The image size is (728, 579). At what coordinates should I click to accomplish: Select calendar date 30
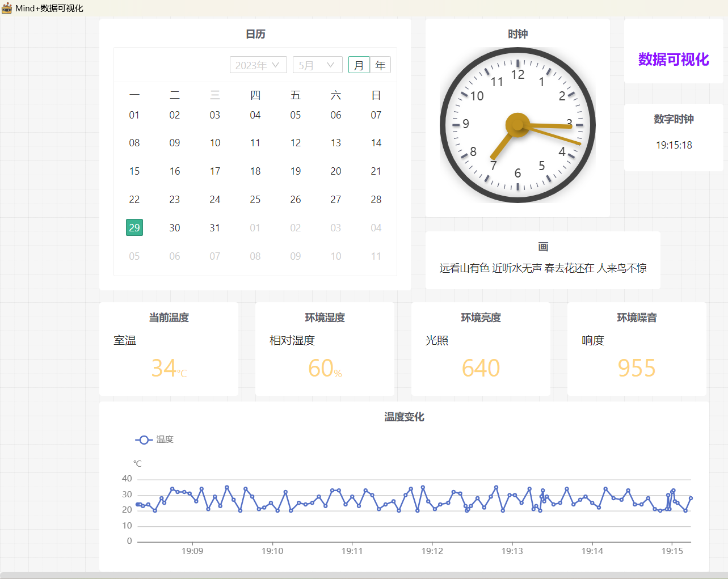click(x=175, y=227)
